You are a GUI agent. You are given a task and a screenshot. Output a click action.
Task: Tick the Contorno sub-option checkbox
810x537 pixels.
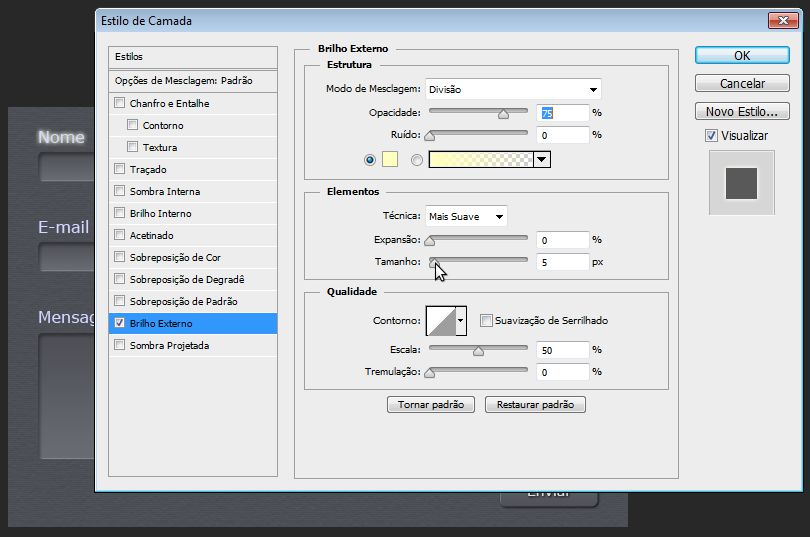pyautogui.click(x=132, y=125)
